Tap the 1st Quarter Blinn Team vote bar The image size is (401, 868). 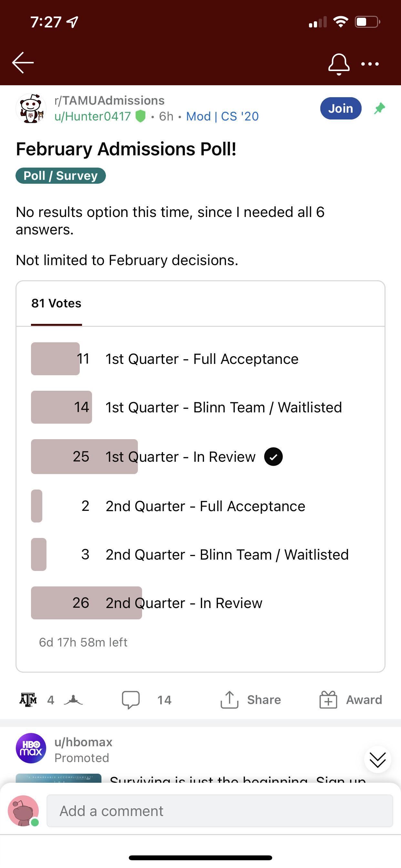(x=61, y=407)
